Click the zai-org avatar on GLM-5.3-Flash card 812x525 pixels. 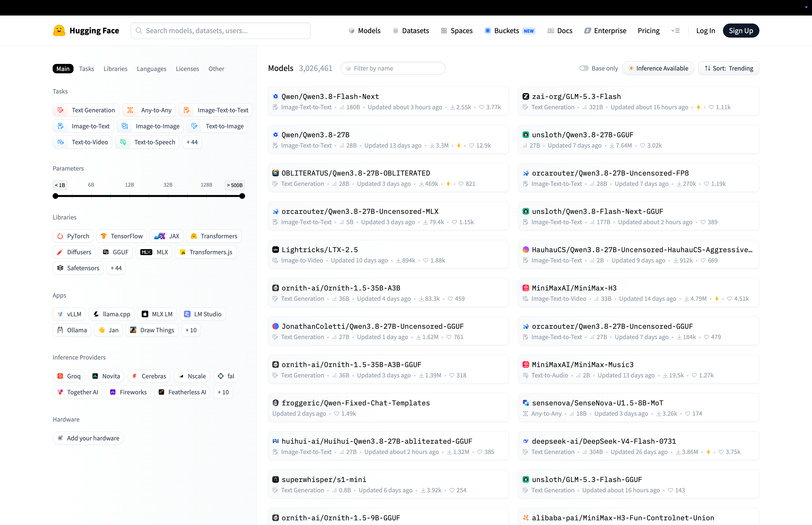point(526,97)
